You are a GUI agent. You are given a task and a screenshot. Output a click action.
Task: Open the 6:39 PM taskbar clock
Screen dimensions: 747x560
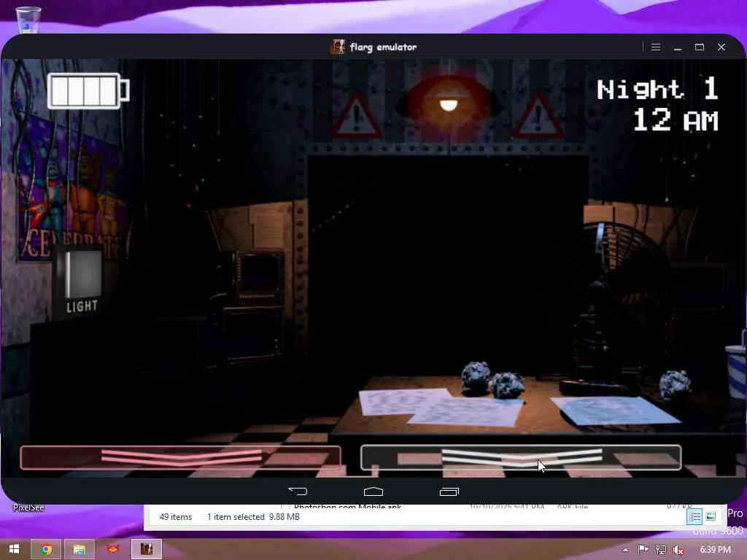716,550
